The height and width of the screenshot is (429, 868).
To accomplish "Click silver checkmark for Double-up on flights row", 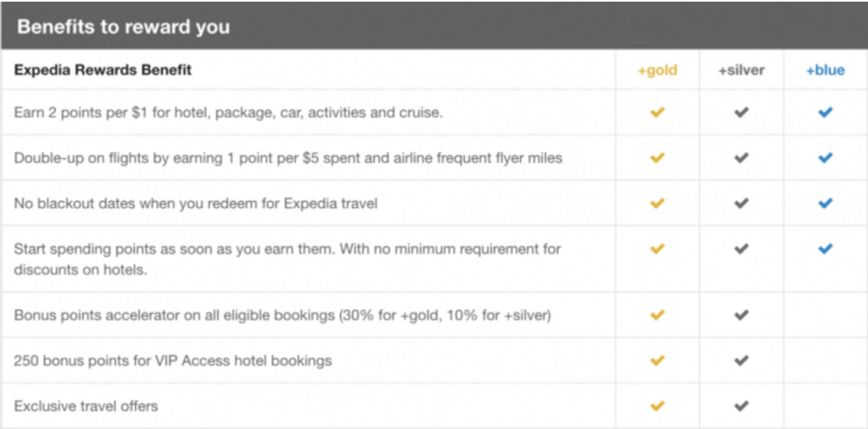I will click(741, 158).
